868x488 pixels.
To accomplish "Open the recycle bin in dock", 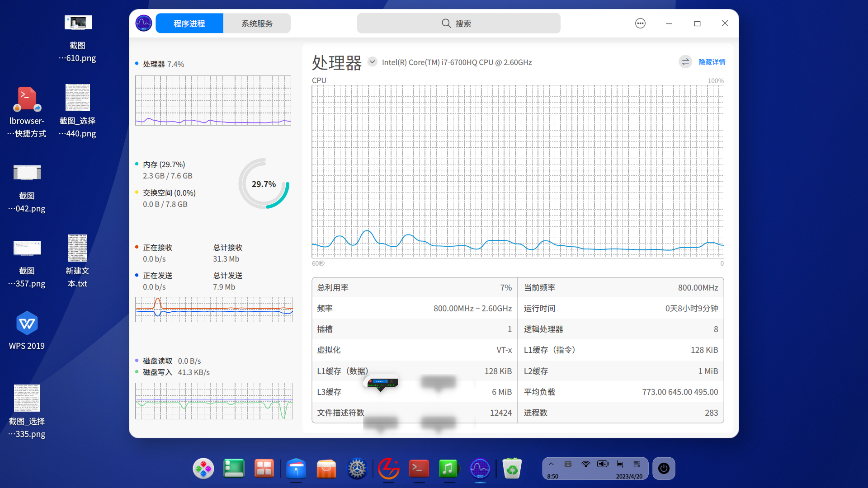I will pos(512,469).
